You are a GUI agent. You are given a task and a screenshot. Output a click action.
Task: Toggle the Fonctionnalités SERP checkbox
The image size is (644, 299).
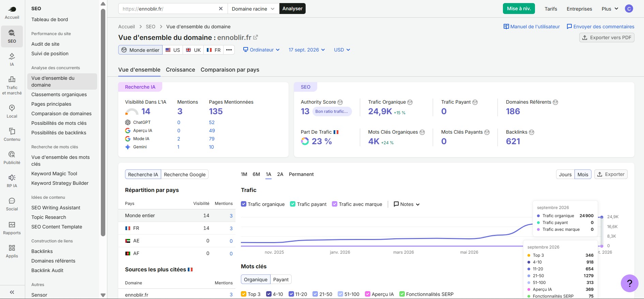click(402, 294)
